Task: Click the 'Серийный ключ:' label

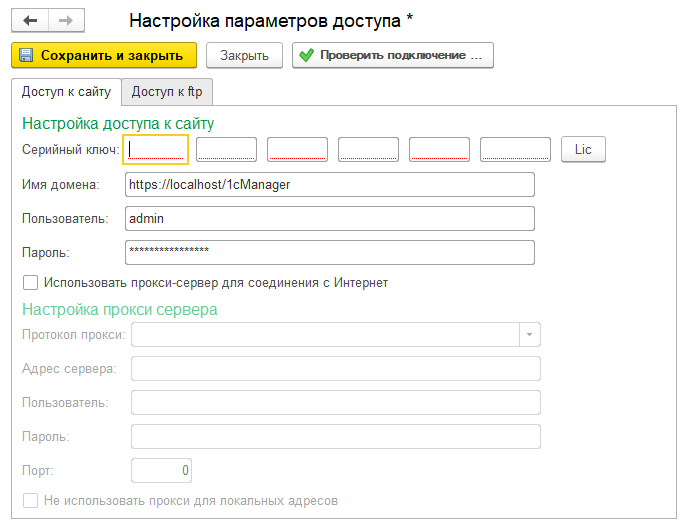Action: point(71,150)
